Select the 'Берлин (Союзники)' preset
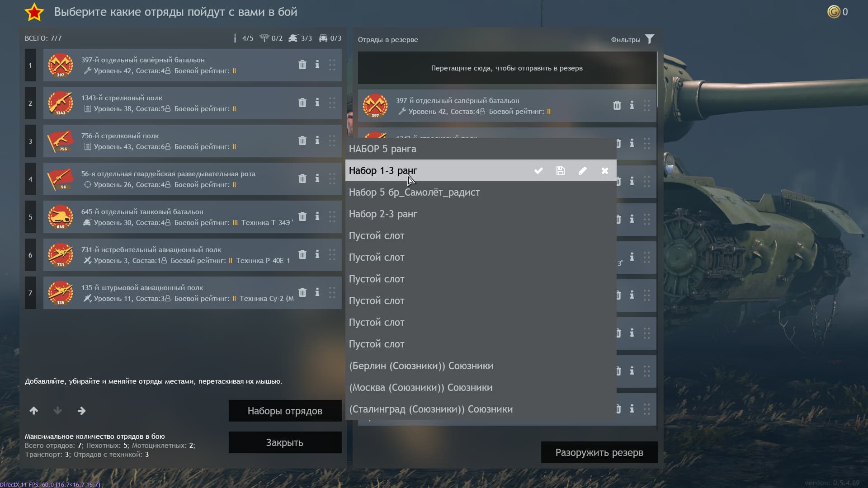Viewport: 868px width, 488px height. [421, 366]
